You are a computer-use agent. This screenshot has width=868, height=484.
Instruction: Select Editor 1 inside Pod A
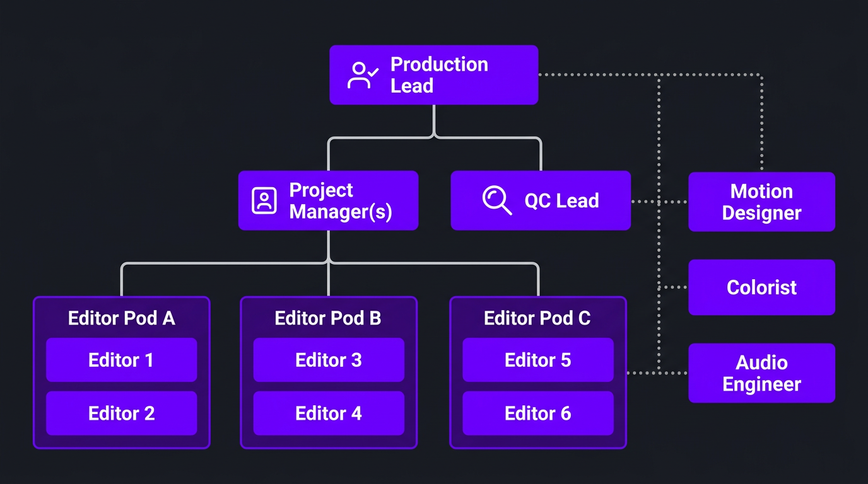[121, 360]
